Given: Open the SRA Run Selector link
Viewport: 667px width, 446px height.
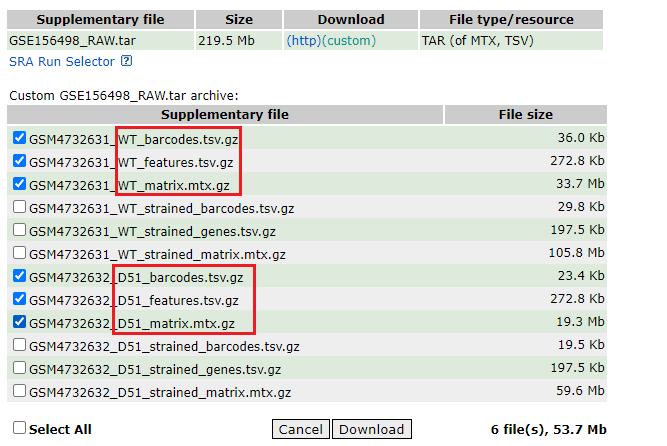Looking at the screenshot, I should (x=62, y=62).
